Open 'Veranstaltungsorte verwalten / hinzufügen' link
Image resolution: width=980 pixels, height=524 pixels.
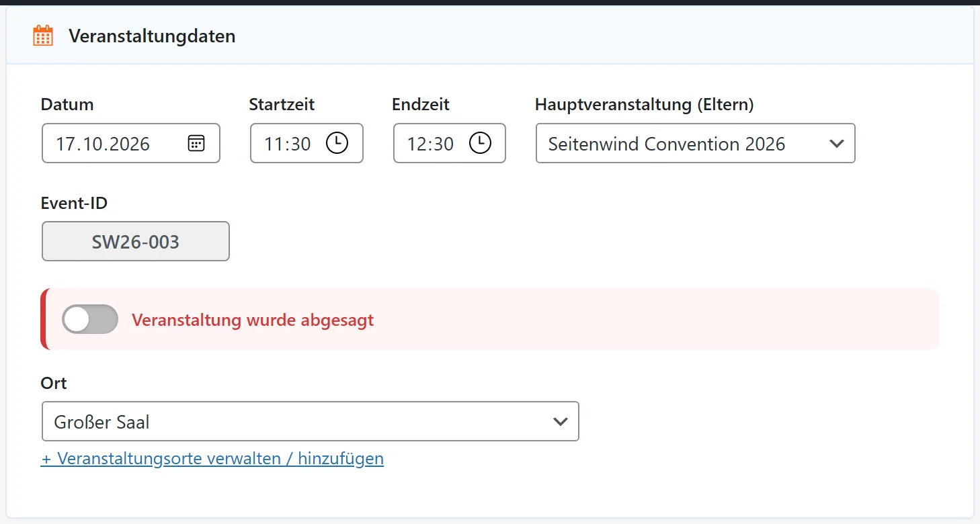click(212, 459)
